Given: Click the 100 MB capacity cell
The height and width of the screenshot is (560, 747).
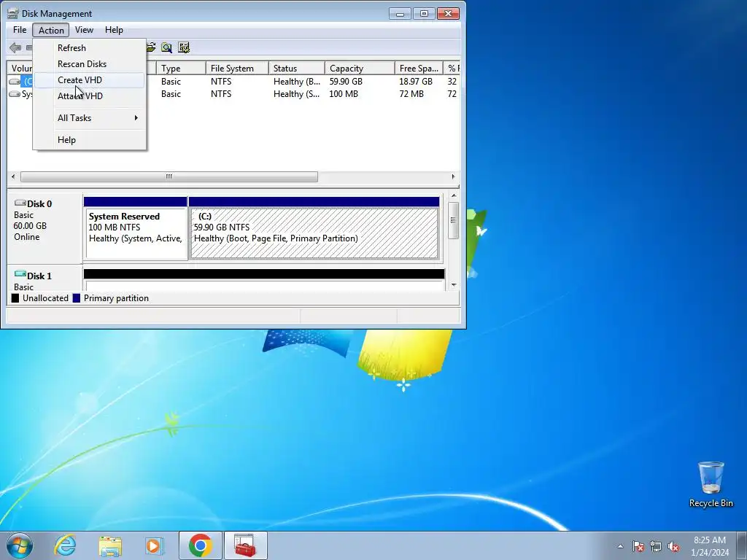Looking at the screenshot, I should click(344, 94).
